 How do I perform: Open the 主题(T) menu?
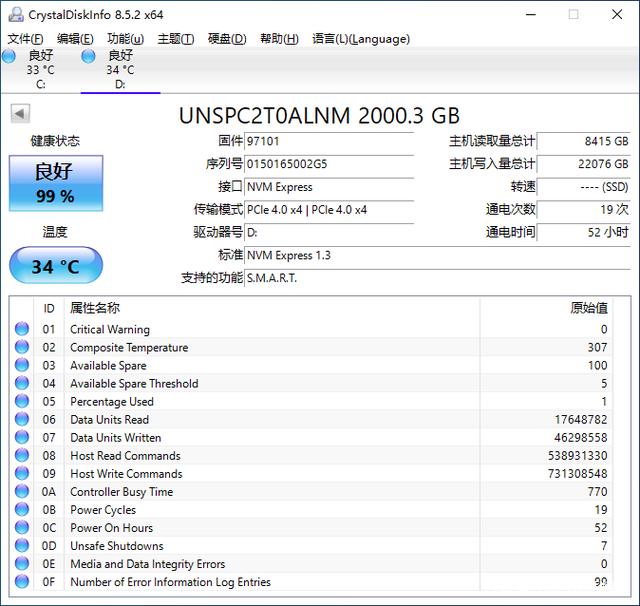coord(176,39)
